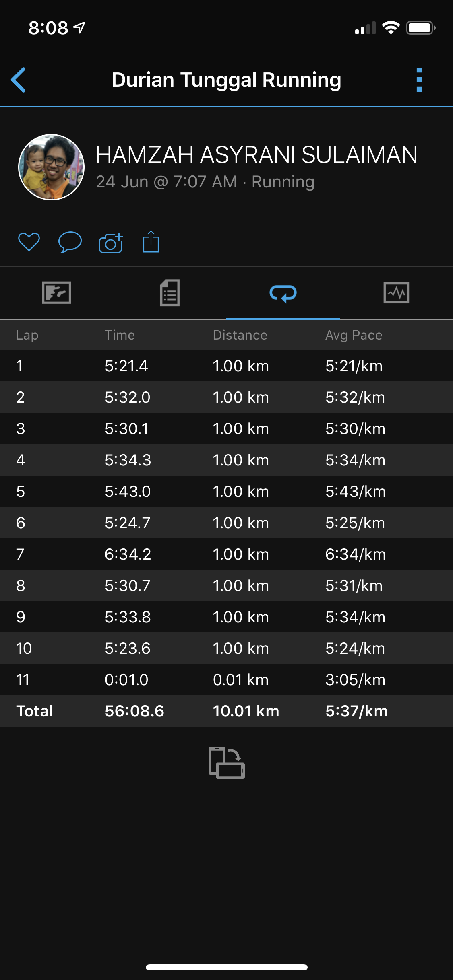Viewport: 453px width, 980px height.
Task: Open the three-dot more options menu
Action: tap(419, 80)
